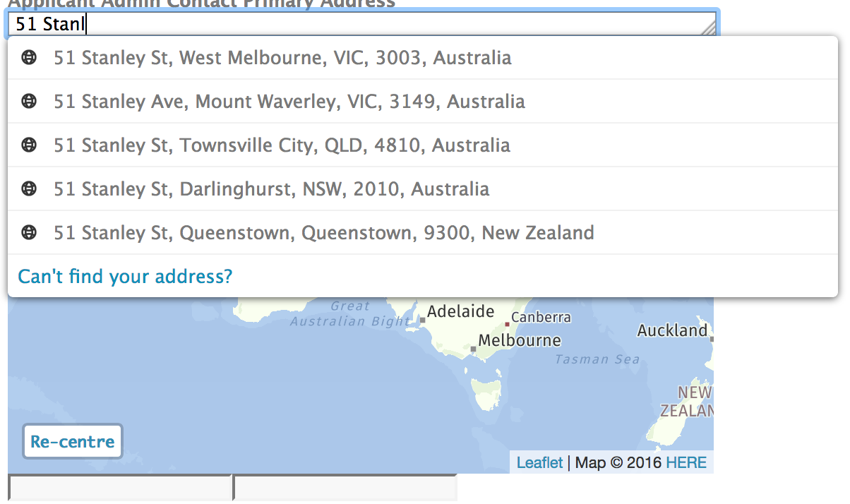
Task: Click Melbourne city marker on the map
Action: click(474, 349)
